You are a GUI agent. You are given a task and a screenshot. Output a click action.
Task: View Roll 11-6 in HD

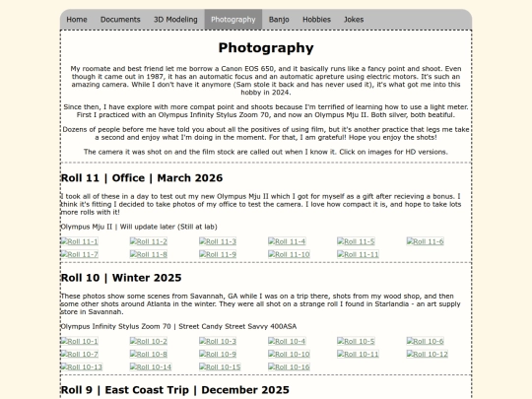pos(426,241)
